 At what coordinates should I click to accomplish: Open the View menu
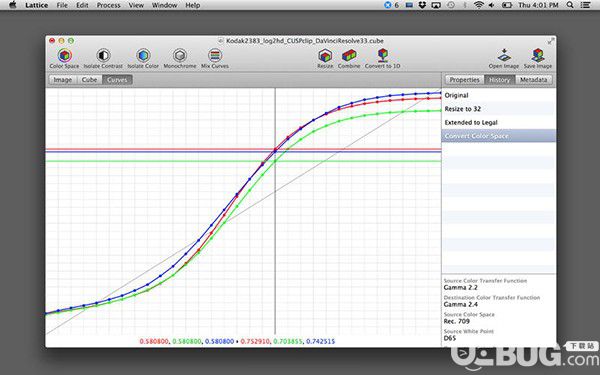(x=136, y=5)
